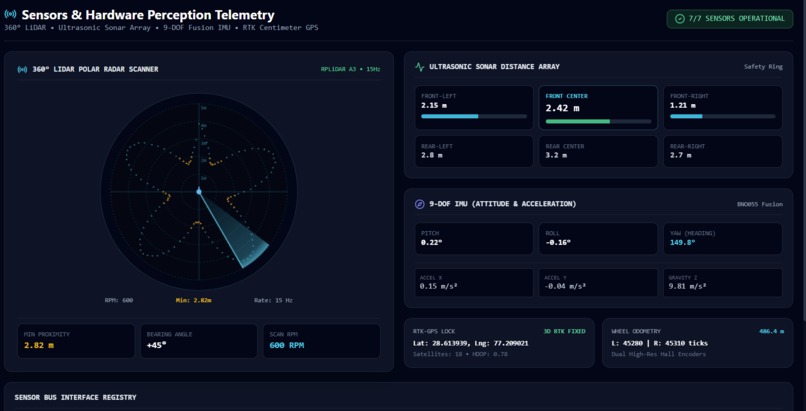Click the 360° LiDAR Polar Radar Scanner heading

point(96,69)
